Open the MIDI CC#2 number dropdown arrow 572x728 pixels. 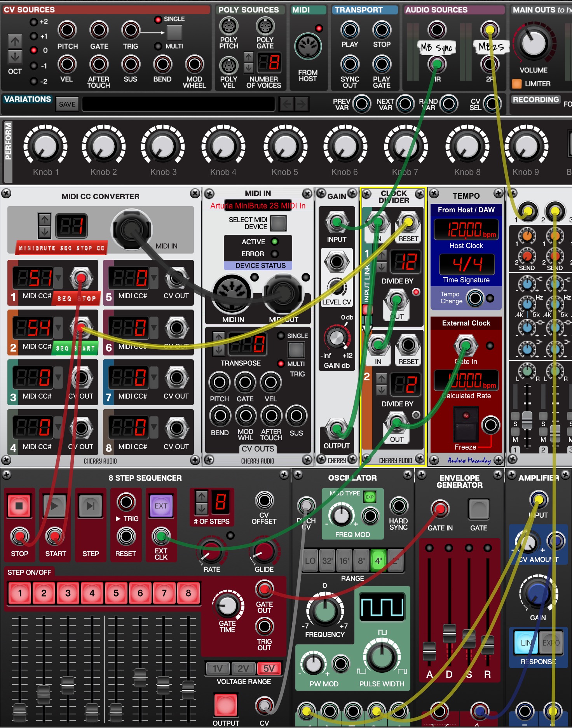coord(58,327)
